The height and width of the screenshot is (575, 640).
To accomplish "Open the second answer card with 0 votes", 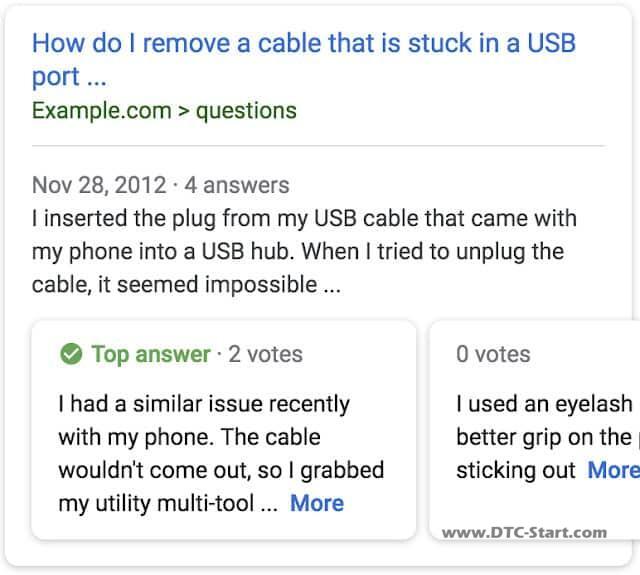I will coord(535,430).
